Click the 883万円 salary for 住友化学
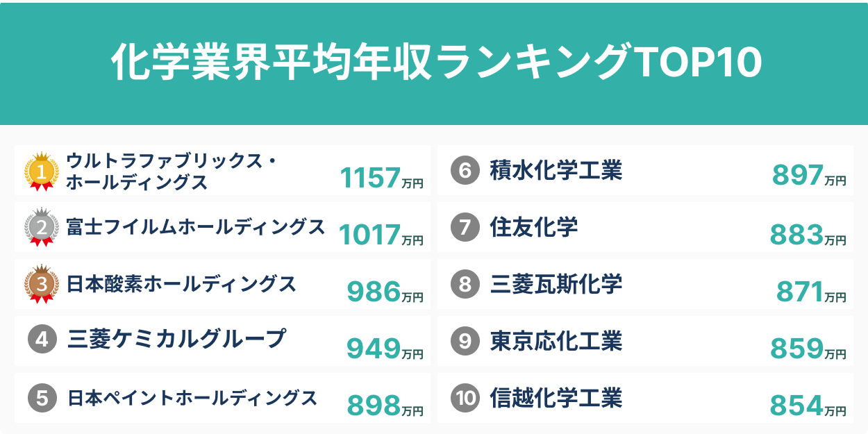This screenshot has height=434, width=868. click(808, 236)
